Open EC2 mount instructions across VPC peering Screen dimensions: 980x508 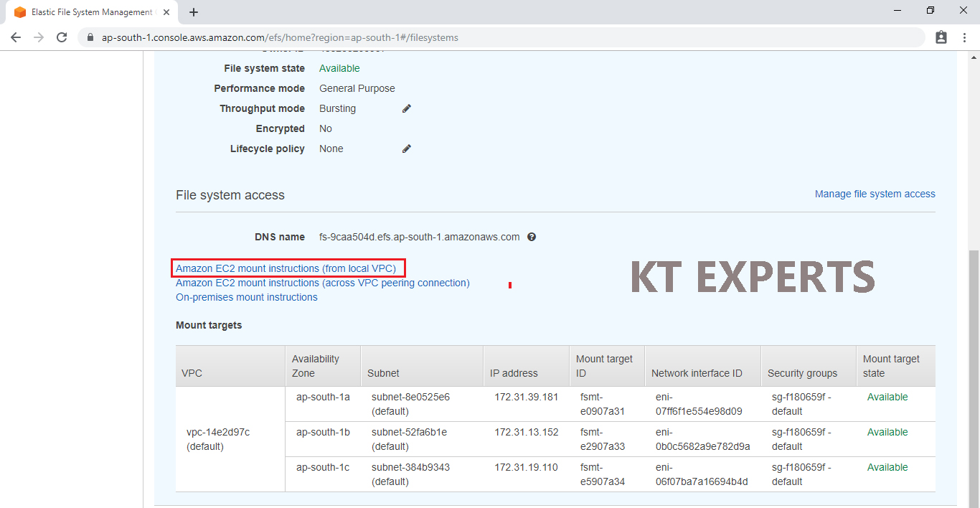pyautogui.click(x=323, y=283)
